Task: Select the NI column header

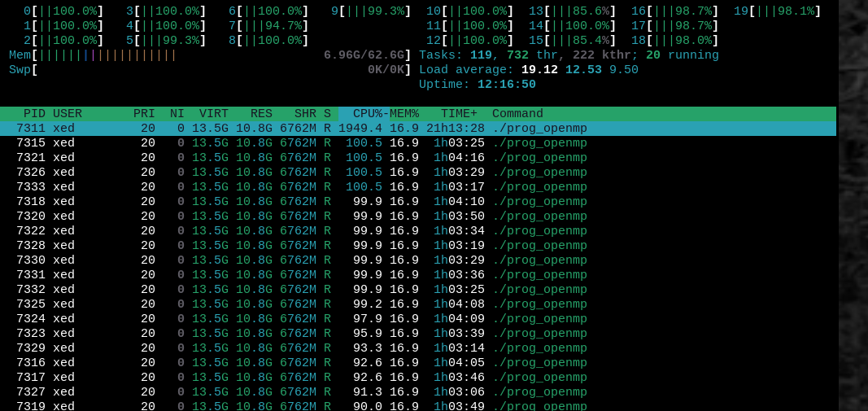Action: [x=177, y=114]
